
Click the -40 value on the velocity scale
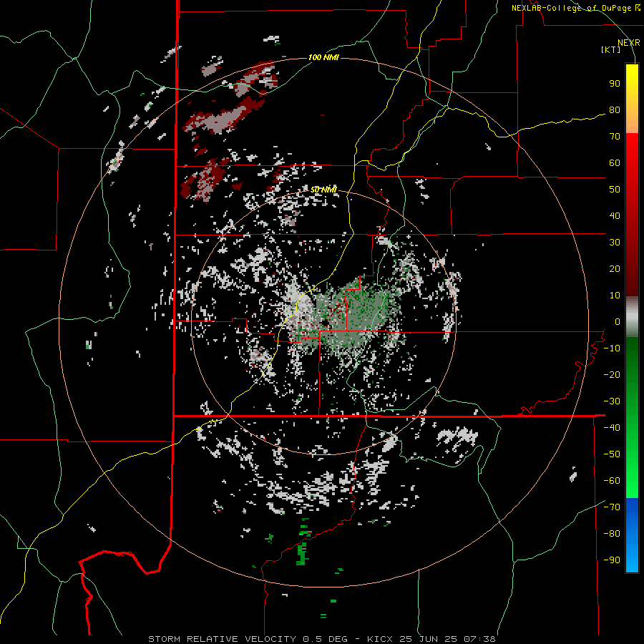click(x=612, y=428)
